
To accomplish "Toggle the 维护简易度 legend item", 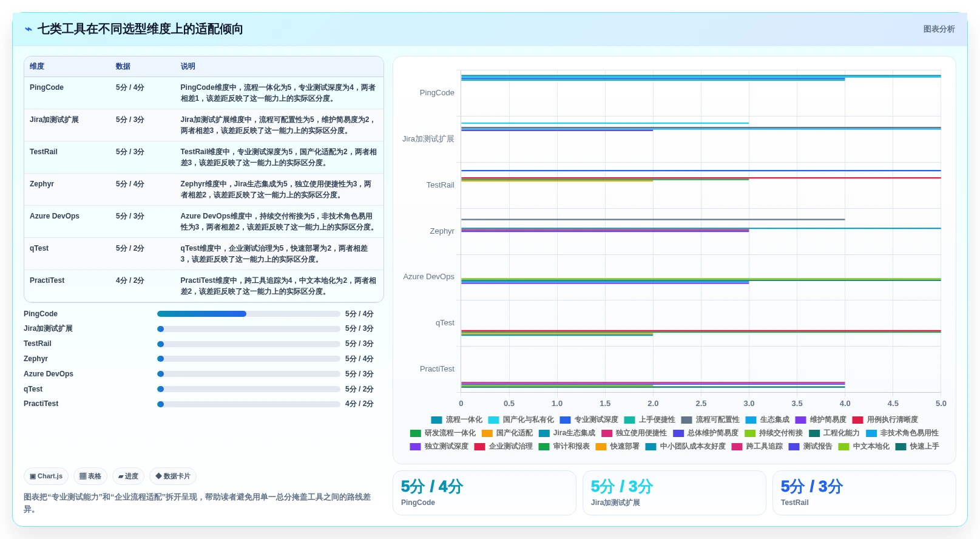I will 821,419.
